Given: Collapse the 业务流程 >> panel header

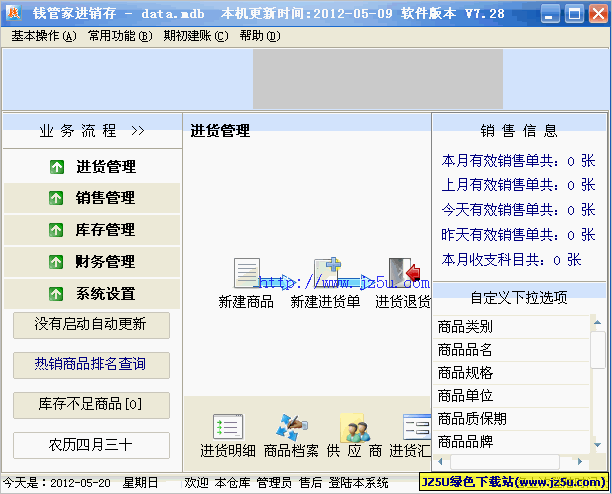Looking at the screenshot, I should [x=92, y=131].
